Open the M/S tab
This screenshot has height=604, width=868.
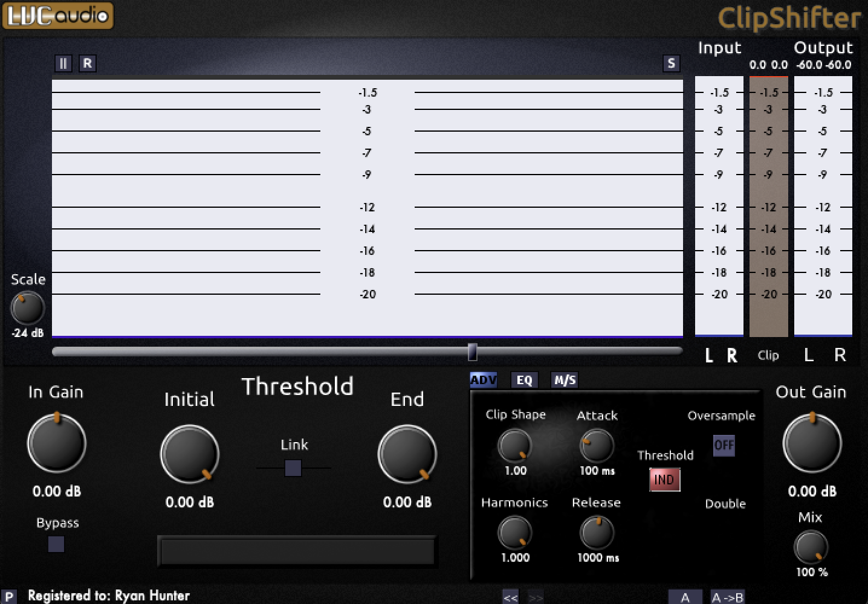[x=564, y=380]
